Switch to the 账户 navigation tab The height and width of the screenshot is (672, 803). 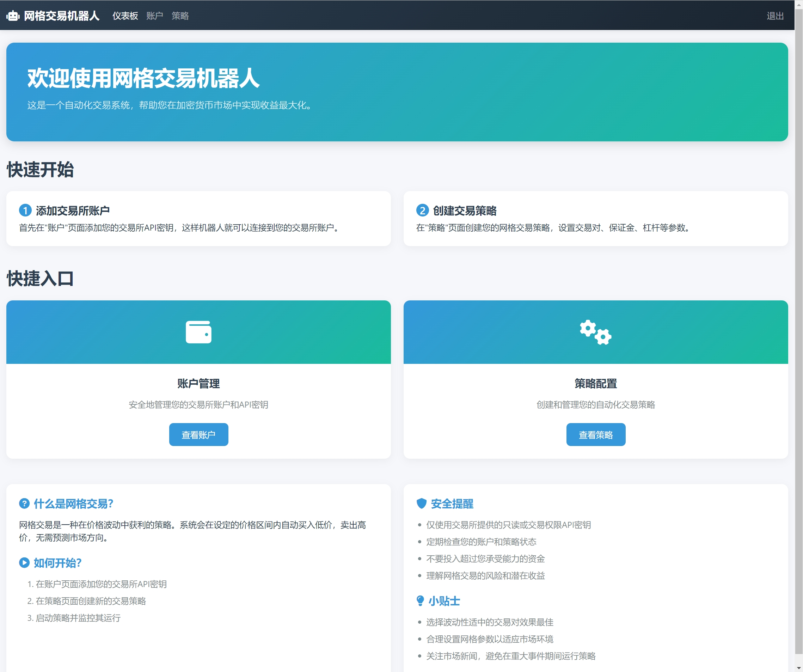point(154,16)
